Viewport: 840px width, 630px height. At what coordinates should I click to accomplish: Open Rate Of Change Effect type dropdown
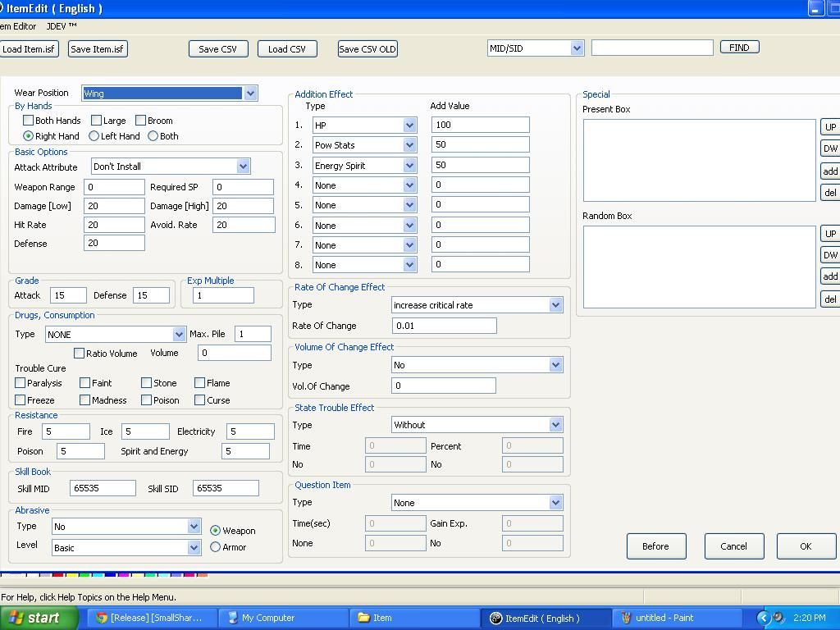click(555, 305)
